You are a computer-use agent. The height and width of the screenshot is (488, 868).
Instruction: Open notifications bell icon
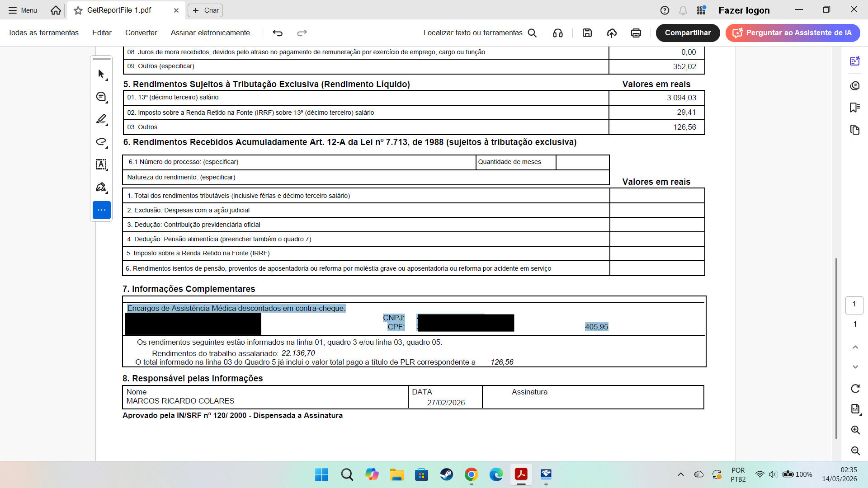(683, 10)
